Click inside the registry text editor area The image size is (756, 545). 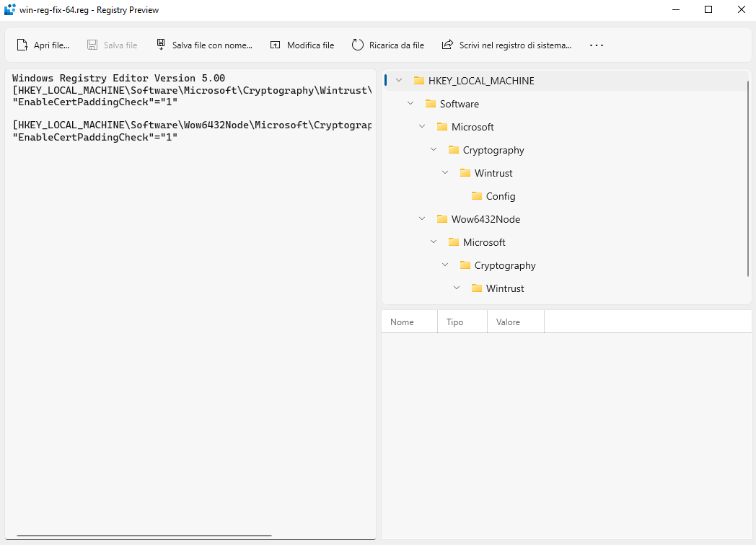[x=188, y=324]
